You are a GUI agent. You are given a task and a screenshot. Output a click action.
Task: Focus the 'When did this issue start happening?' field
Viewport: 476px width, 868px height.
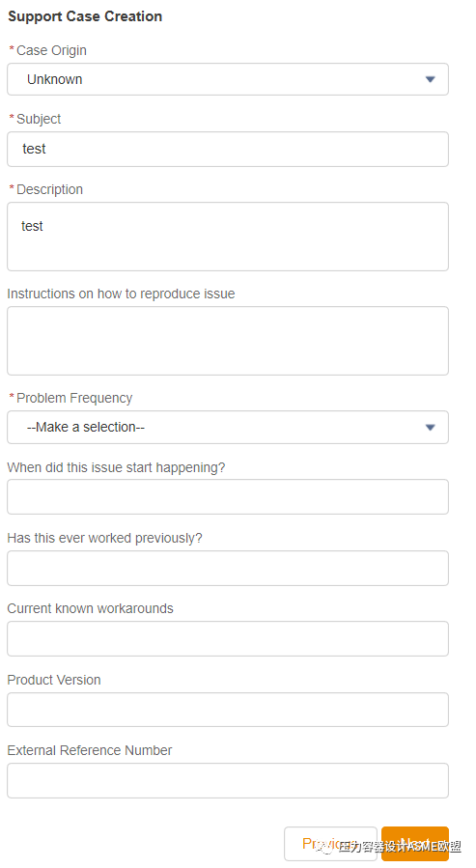tap(228, 496)
